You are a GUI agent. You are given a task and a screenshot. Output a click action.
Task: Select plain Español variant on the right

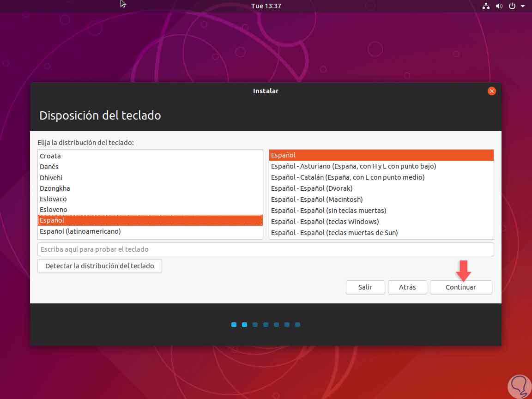pyautogui.click(x=381, y=155)
